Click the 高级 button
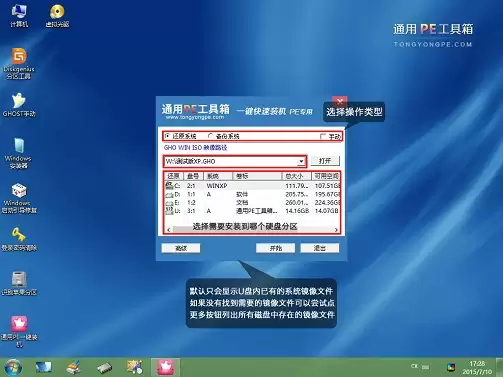The image size is (503, 377). click(x=181, y=248)
